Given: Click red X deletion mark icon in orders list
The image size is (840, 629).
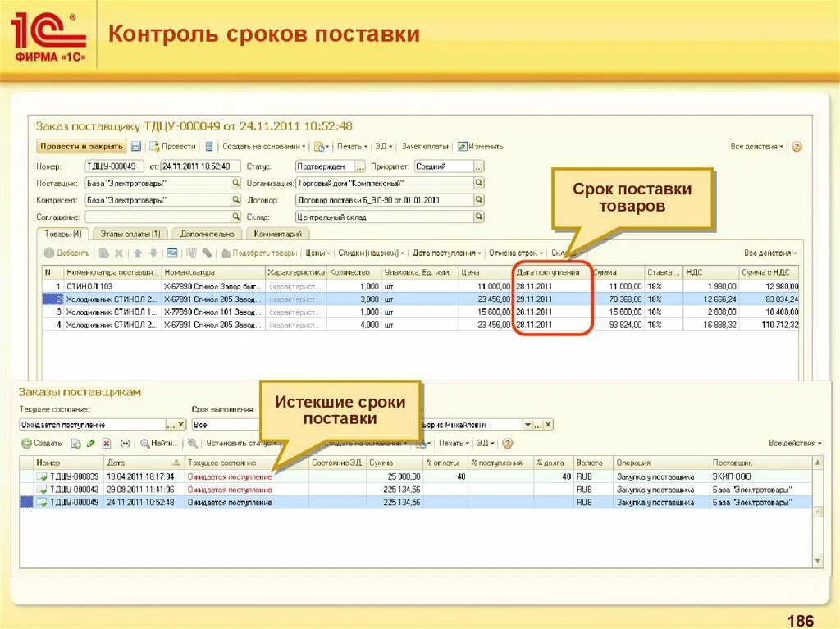Looking at the screenshot, I should pyautogui.click(x=107, y=443).
